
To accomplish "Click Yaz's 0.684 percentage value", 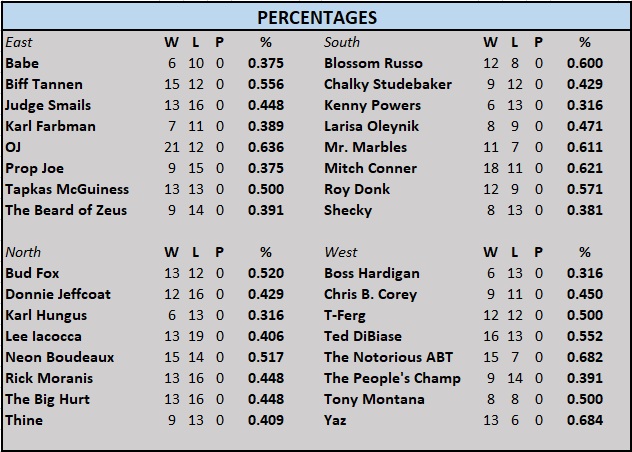I will pyautogui.click(x=586, y=420).
